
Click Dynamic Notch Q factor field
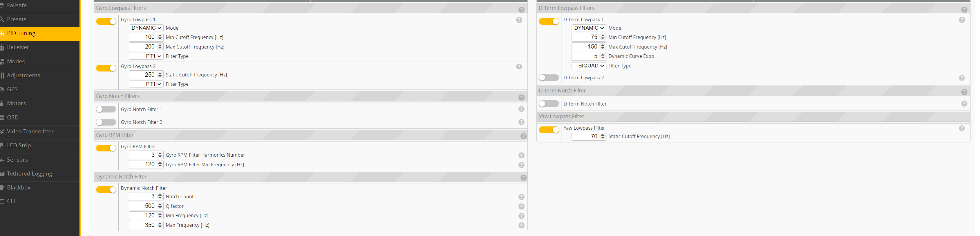point(146,206)
